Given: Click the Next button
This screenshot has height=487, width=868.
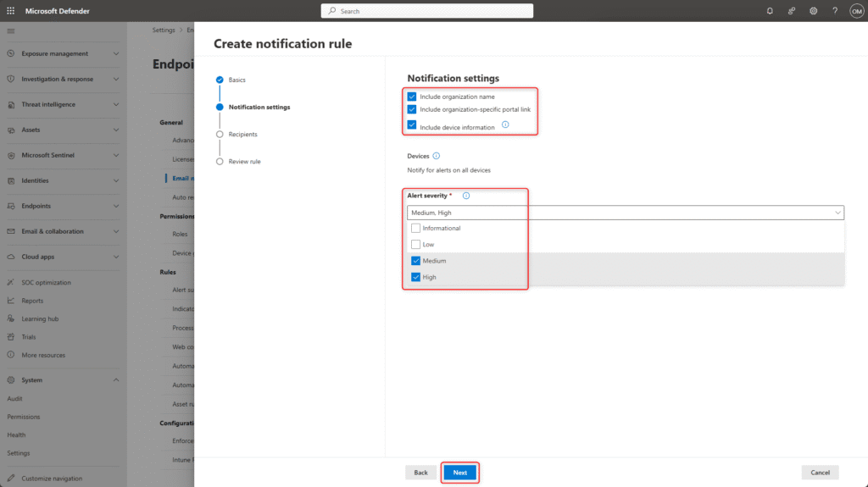Looking at the screenshot, I should (x=459, y=473).
